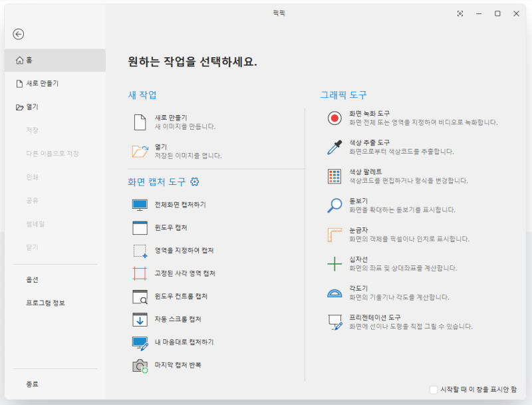Click the whiteboard presentation tool icon
The image size is (532, 405).
click(x=335, y=323)
